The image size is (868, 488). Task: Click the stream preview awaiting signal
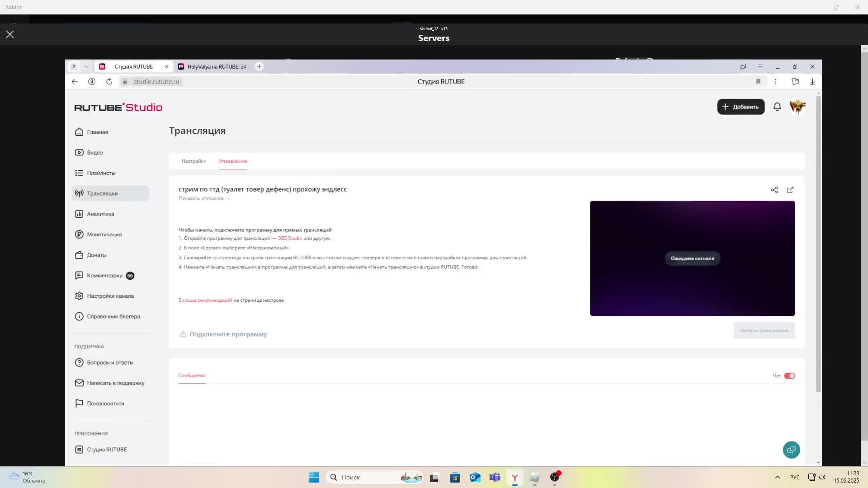[692, 258]
